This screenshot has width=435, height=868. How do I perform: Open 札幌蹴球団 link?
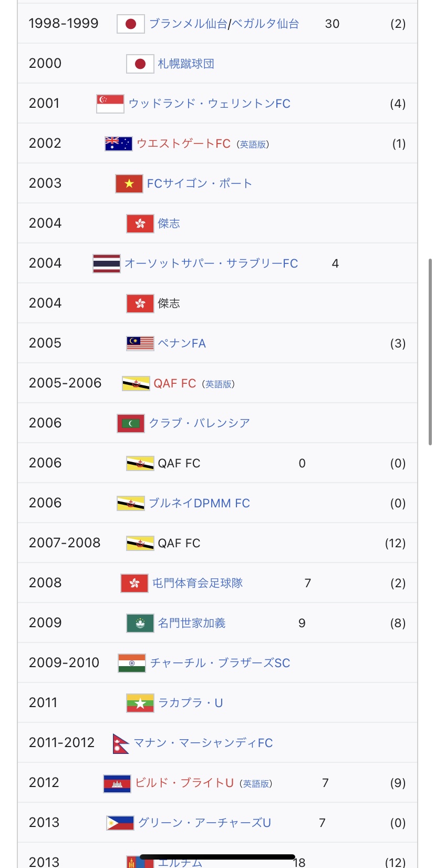coord(186,64)
